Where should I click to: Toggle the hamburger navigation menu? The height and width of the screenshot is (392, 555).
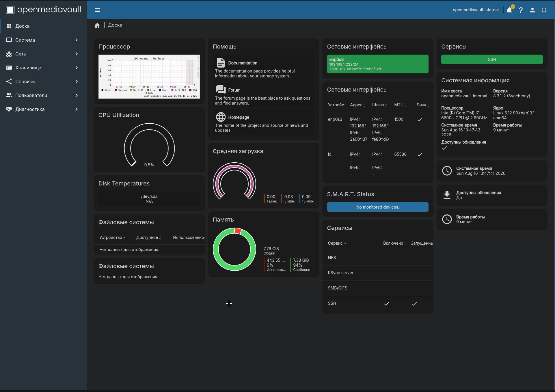click(x=97, y=10)
